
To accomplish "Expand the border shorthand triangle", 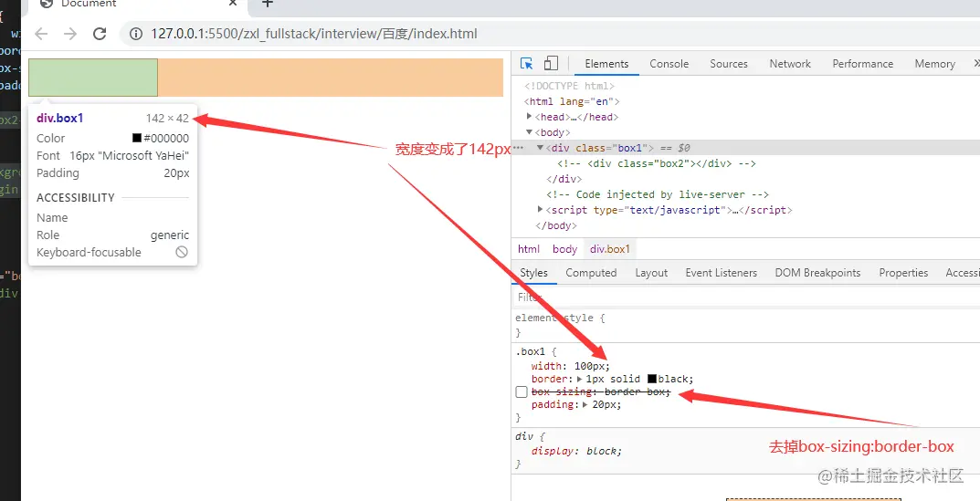I will click(579, 379).
